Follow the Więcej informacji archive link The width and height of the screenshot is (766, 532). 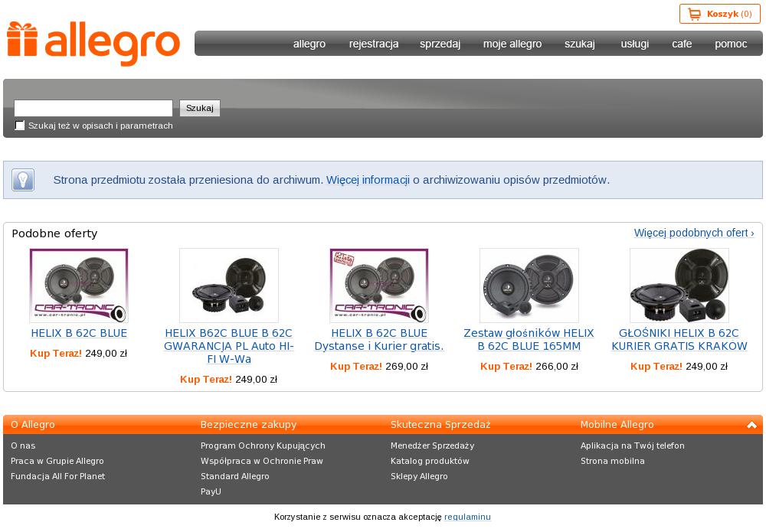click(368, 180)
